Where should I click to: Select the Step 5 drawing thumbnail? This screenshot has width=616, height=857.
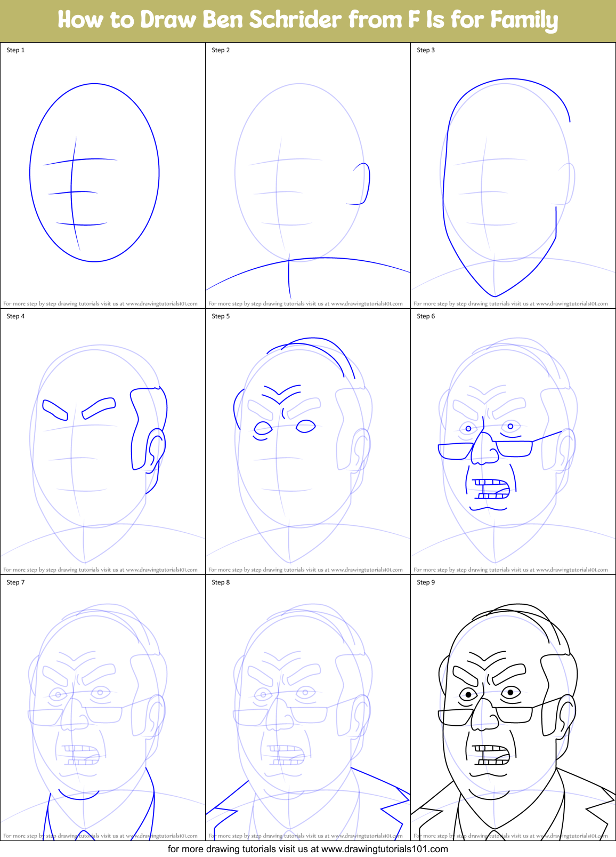coord(308,442)
